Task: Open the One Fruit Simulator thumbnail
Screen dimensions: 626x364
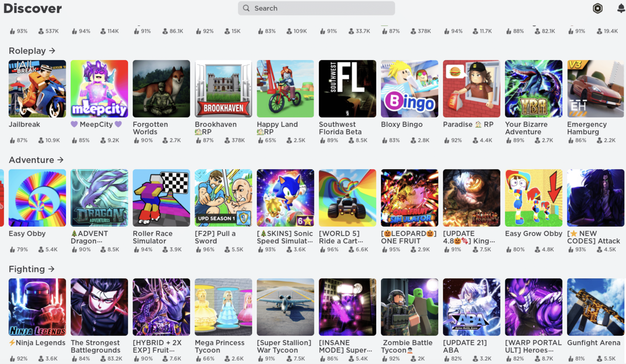Action: [x=410, y=198]
